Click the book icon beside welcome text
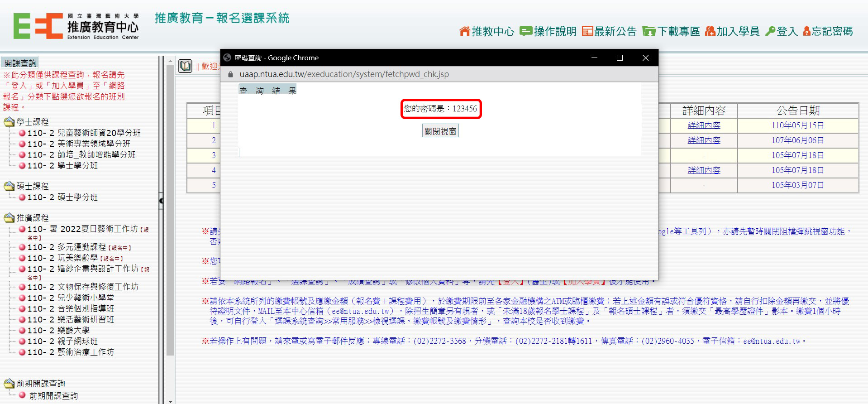 click(185, 66)
